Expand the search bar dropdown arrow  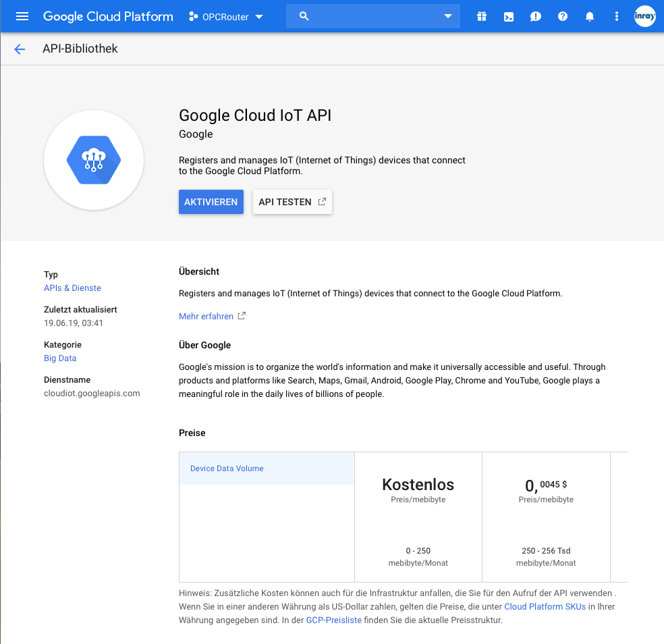(x=447, y=16)
